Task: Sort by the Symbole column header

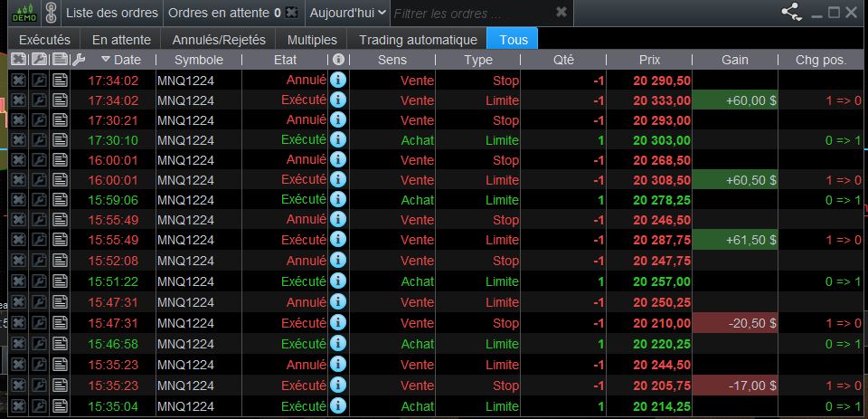Action: click(x=199, y=60)
